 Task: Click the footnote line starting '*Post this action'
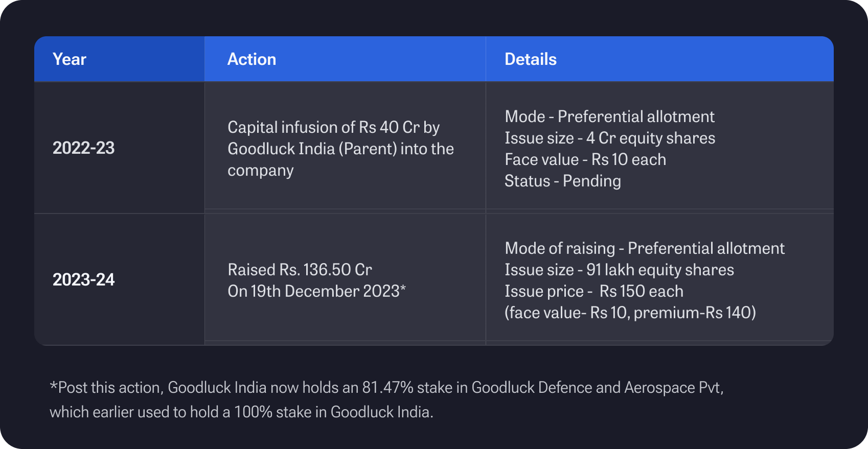386,388
